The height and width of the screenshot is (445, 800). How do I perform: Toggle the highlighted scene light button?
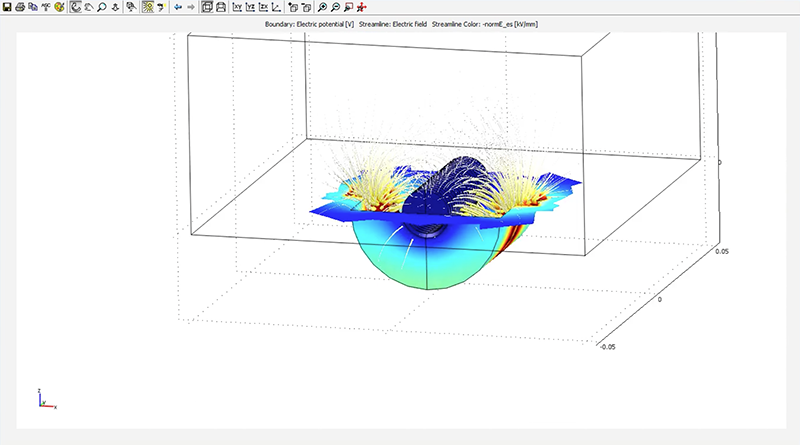click(147, 7)
